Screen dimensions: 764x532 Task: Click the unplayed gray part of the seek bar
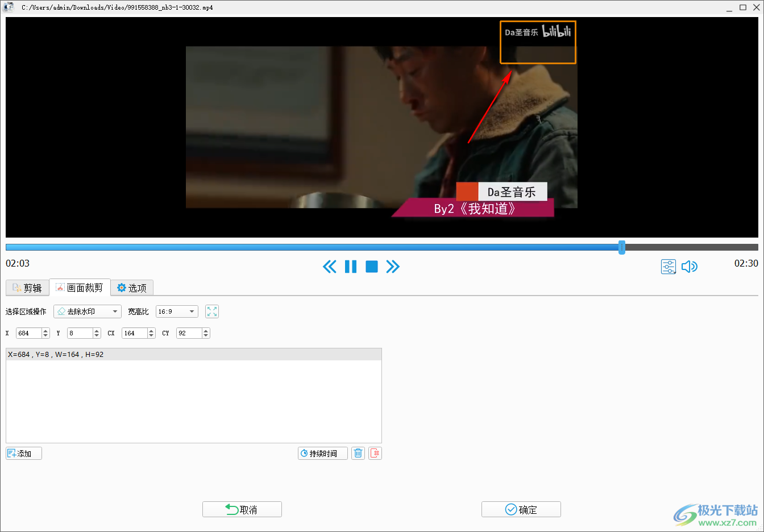click(692, 247)
